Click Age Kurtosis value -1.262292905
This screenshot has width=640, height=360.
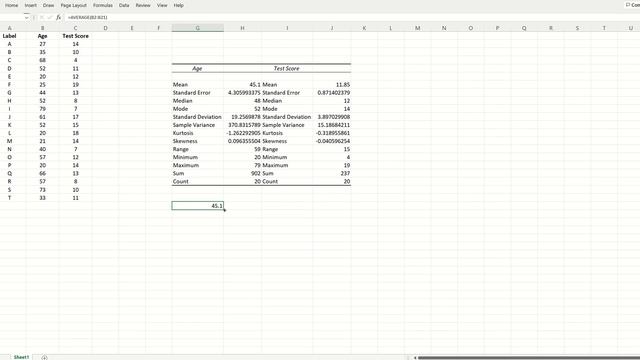(x=242, y=133)
